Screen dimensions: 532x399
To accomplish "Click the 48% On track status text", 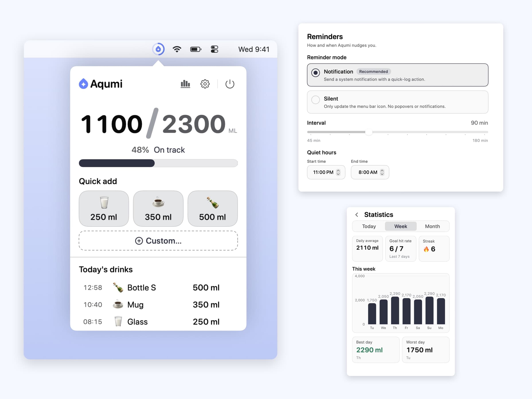I will (158, 150).
